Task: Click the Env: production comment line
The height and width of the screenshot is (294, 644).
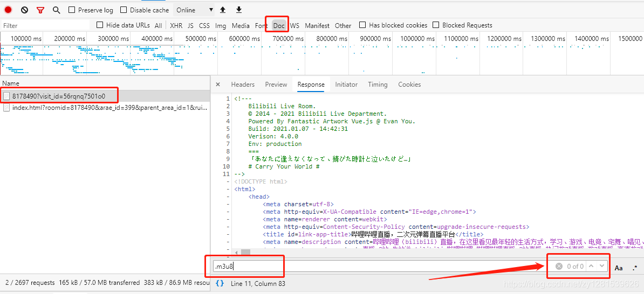Action: point(275,144)
